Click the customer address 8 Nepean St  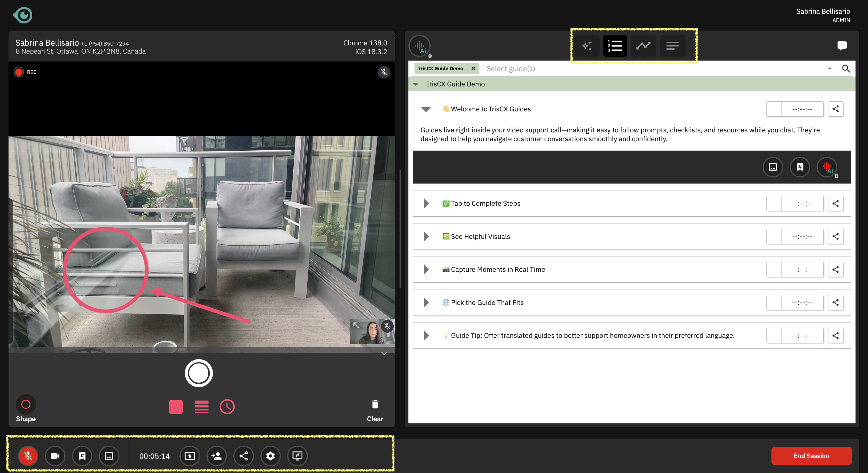pyautogui.click(x=80, y=51)
